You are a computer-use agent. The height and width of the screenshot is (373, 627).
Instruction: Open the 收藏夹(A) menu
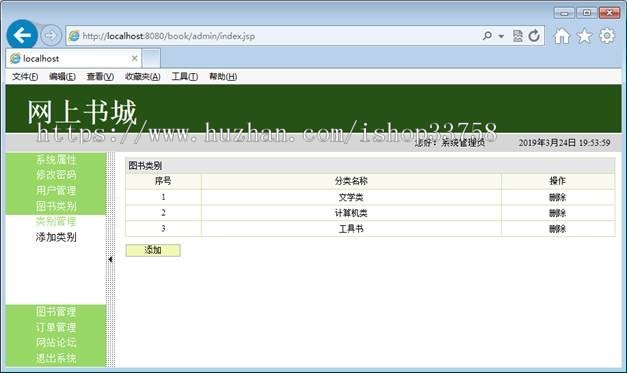point(142,77)
